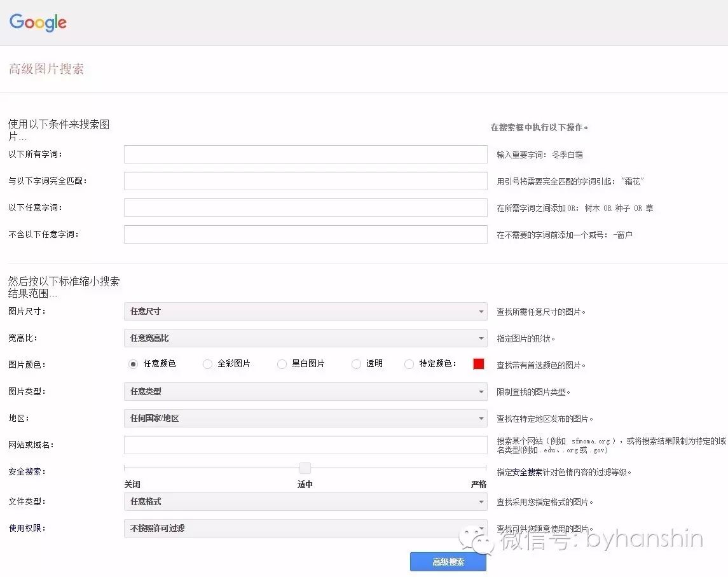Viewport: 728px width, 577px height.
Task: Click the 查找在特定地区发布的图片 hint text
Action: coord(545,419)
